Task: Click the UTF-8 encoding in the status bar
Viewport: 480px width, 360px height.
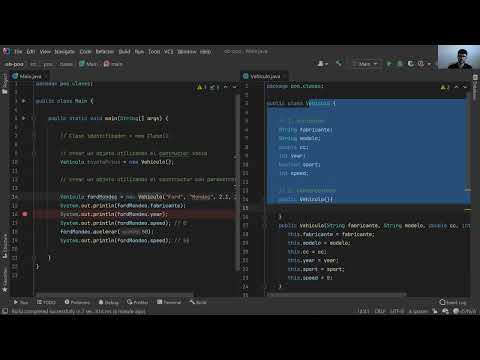Action: point(397,311)
